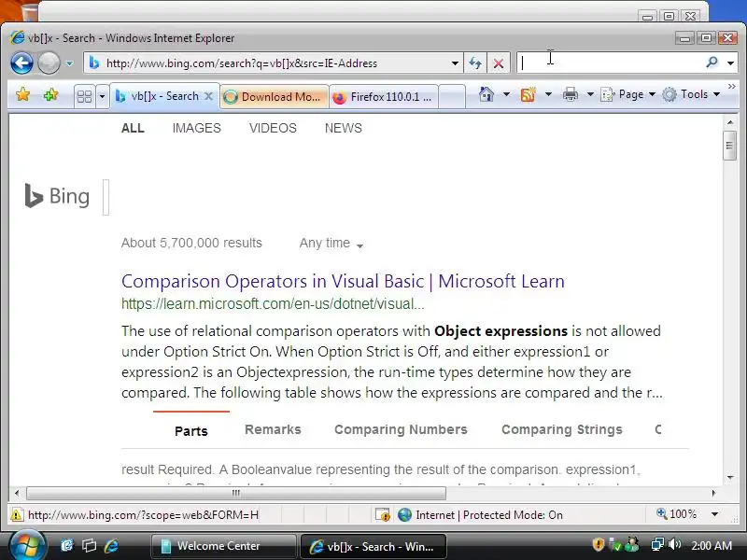Viewport: 747px width, 560px height.
Task: Click horizontal scrollbar left arrow
Action: tap(17, 494)
